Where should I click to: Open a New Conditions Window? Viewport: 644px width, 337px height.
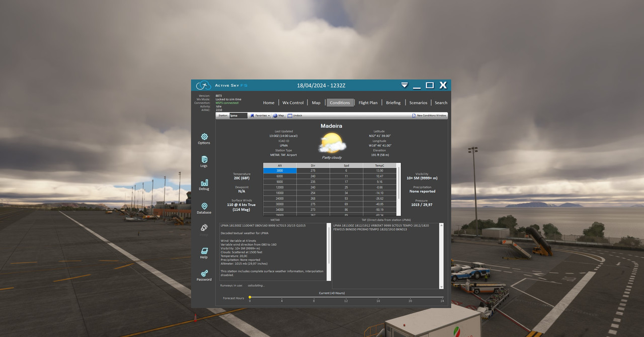[x=429, y=116]
